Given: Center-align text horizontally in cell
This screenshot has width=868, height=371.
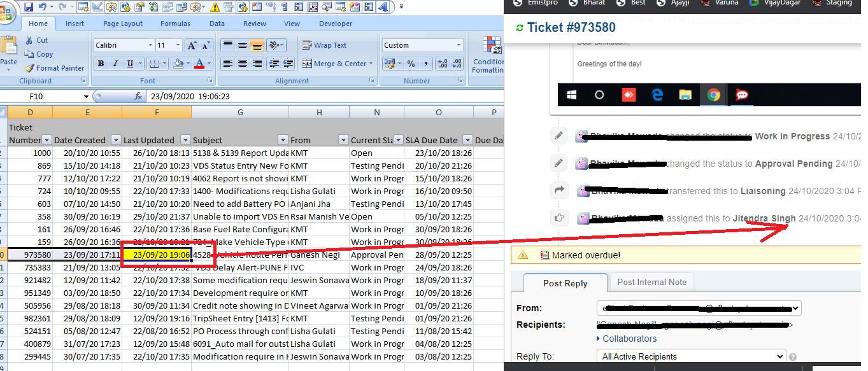Looking at the screenshot, I should point(243,64).
